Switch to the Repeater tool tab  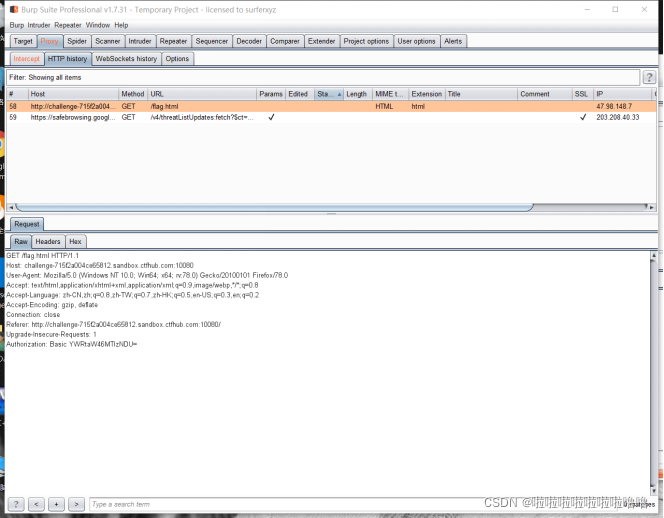pos(173,41)
